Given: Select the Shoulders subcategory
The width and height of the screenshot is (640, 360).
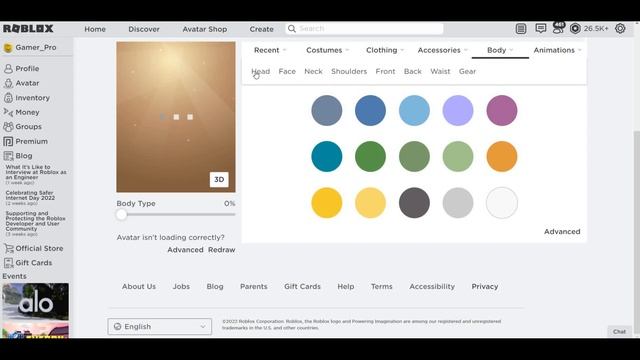Looking at the screenshot, I should [x=349, y=71].
